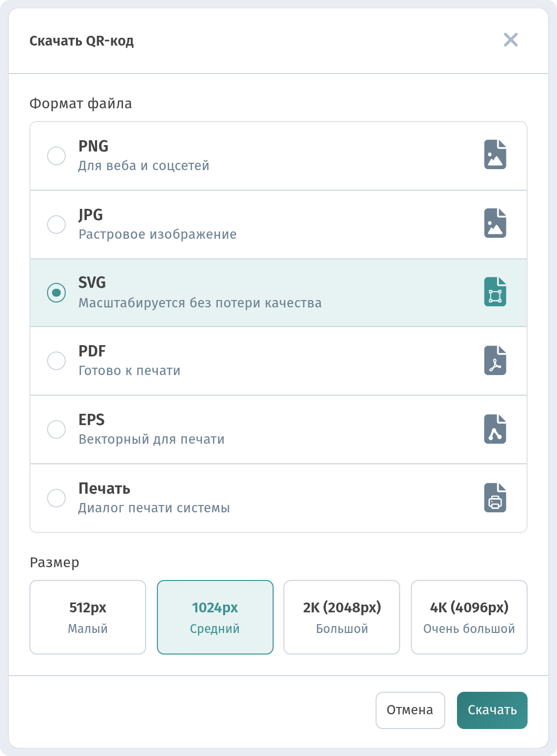Click the 'Размер' section label
Image resolution: width=557 pixels, height=756 pixels.
54,562
